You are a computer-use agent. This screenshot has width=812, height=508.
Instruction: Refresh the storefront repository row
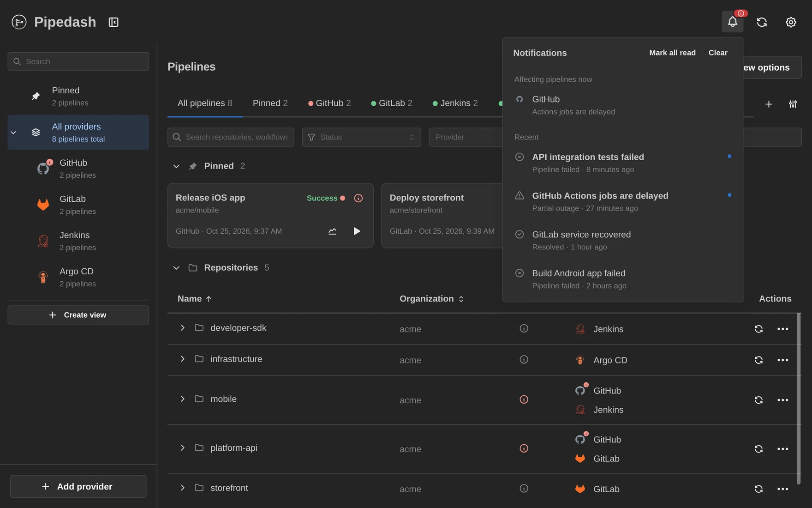[x=758, y=489]
